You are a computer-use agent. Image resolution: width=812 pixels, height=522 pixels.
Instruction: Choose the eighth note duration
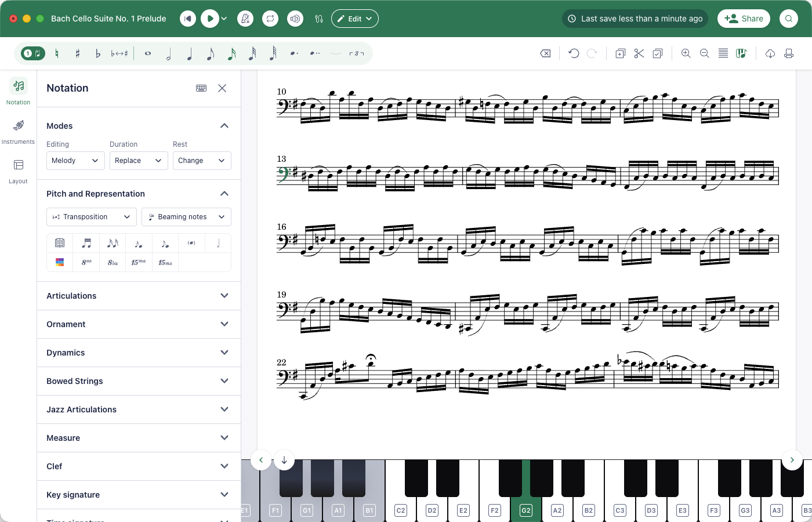(x=211, y=54)
